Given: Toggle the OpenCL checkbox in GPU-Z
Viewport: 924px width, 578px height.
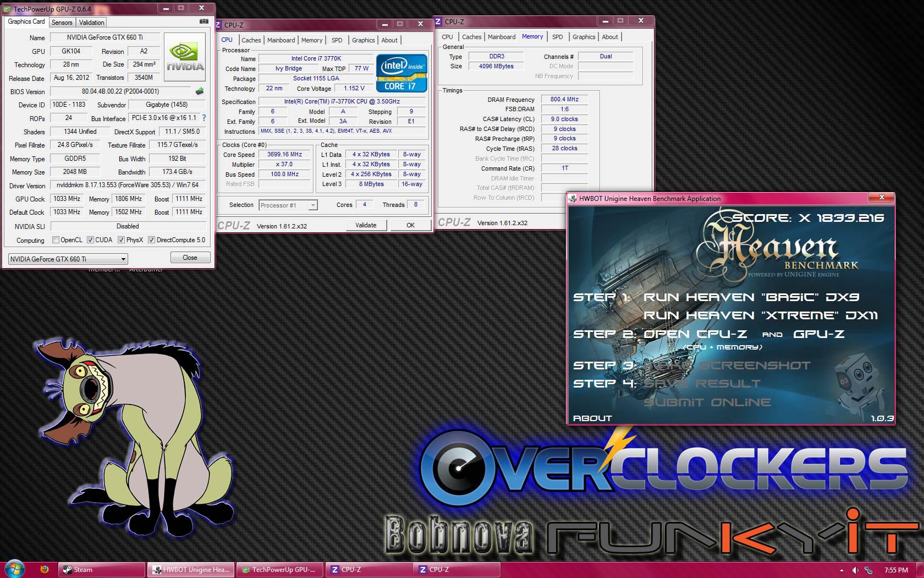Looking at the screenshot, I should [x=56, y=240].
